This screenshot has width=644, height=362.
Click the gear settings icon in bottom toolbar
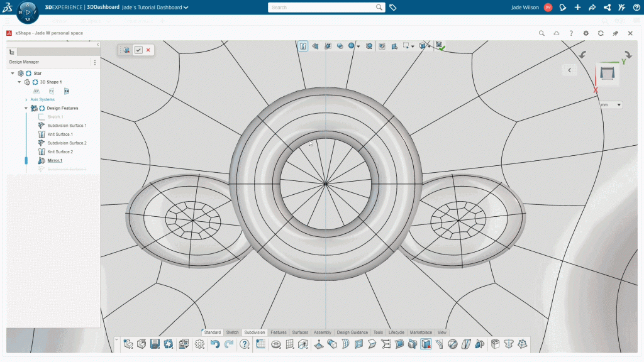[x=199, y=344]
